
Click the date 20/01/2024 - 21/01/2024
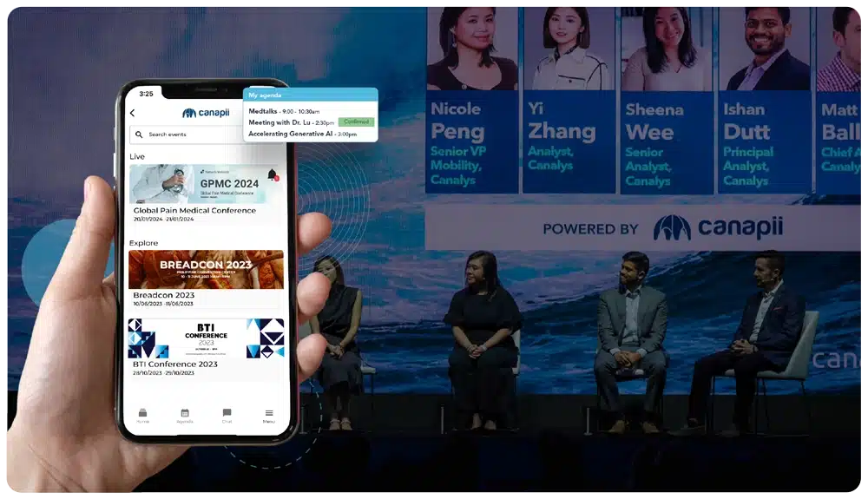[163, 219]
